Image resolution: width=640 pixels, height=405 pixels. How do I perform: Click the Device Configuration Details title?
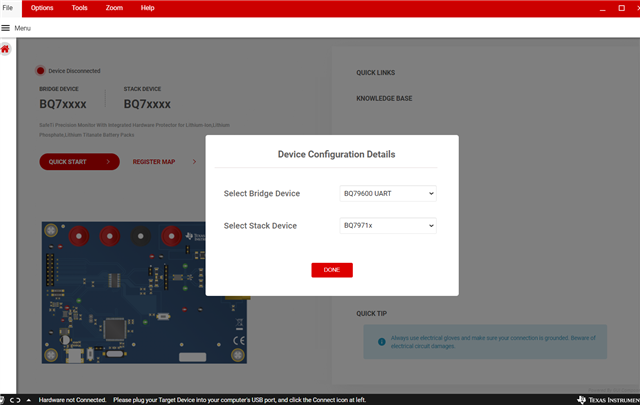(x=336, y=154)
